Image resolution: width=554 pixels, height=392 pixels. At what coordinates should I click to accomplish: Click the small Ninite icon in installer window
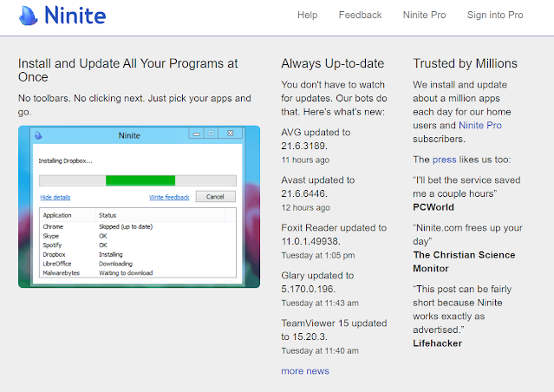[38, 135]
